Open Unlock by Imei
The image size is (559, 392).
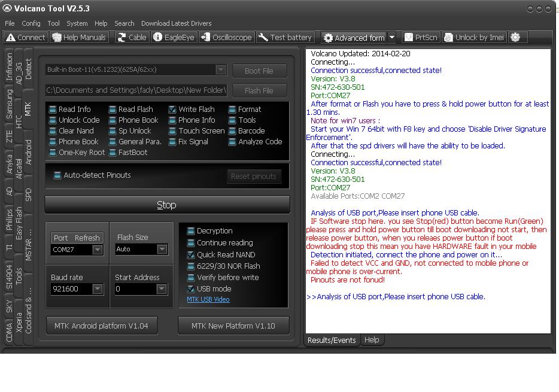pyautogui.click(x=474, y=38)
